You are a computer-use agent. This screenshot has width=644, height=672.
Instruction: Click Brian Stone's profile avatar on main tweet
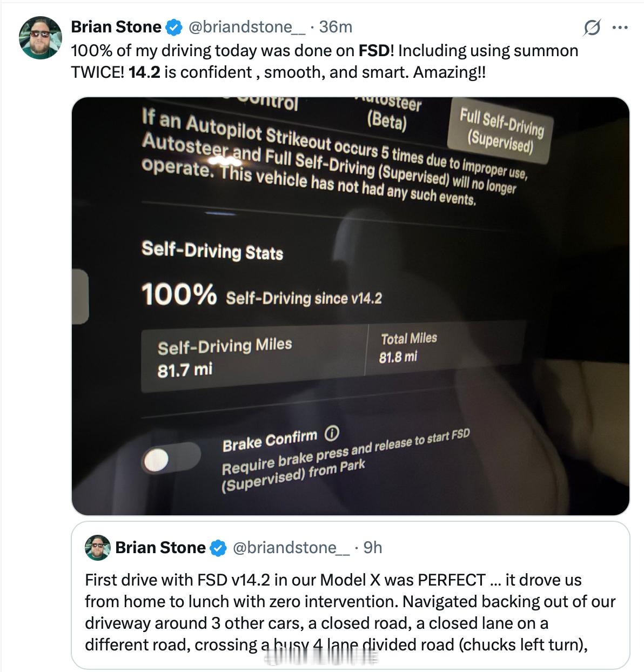tap(40, 37)
